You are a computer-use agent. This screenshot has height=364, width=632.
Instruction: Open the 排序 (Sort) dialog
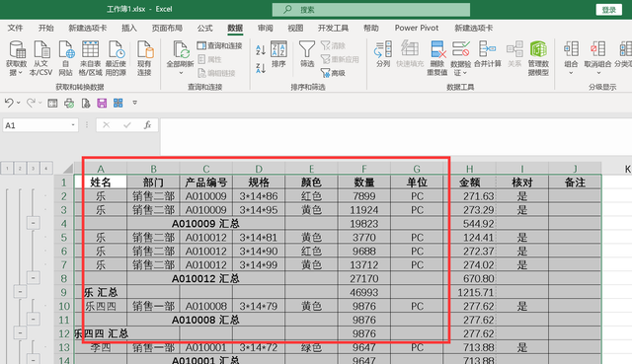coord(278,54)
